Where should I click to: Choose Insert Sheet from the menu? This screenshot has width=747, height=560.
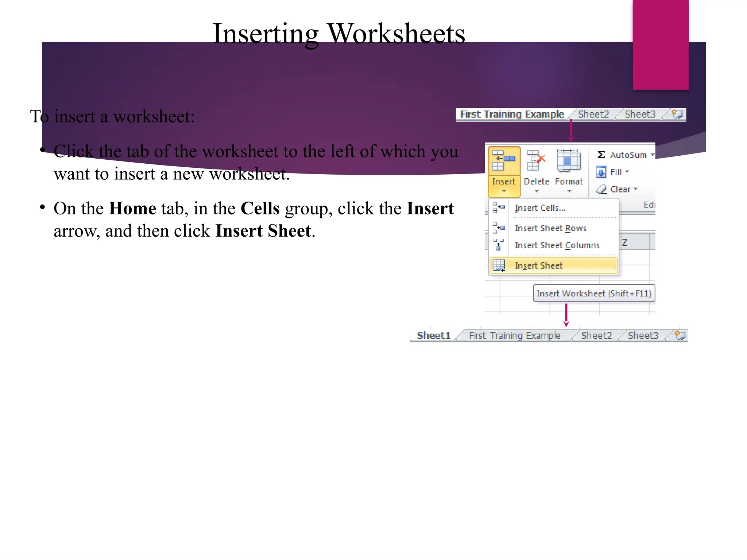click(x=538, y=265)
